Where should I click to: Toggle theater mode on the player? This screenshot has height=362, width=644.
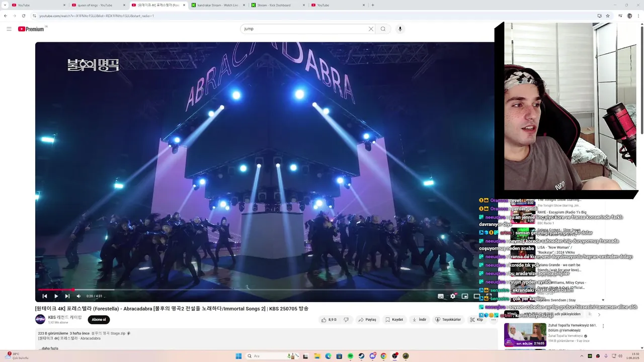(477, 296)
